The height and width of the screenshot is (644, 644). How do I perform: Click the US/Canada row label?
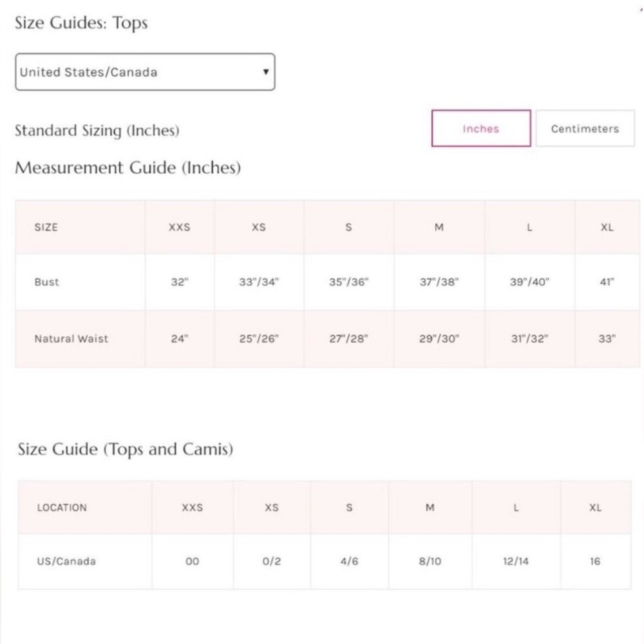(x=66, y=562)
